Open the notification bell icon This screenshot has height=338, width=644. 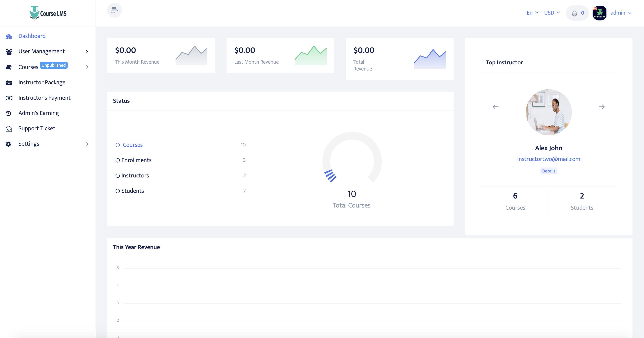(574, 13)
